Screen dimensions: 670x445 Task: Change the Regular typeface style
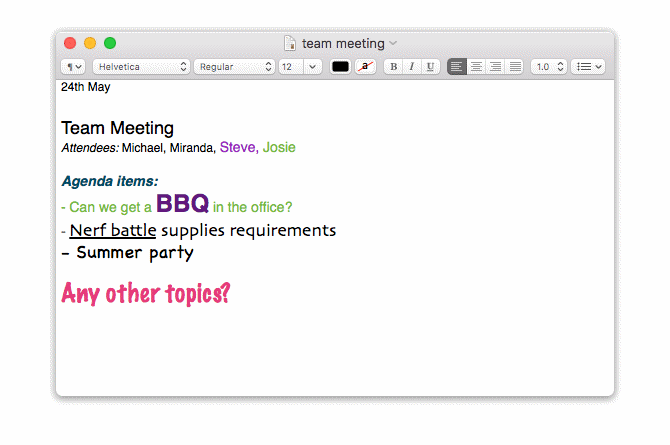(x=234, y=67)
